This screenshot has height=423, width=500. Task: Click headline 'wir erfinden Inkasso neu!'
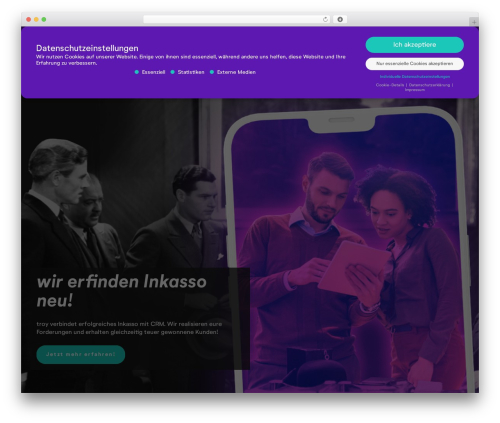pyautogui.click(x=121, y=291)
